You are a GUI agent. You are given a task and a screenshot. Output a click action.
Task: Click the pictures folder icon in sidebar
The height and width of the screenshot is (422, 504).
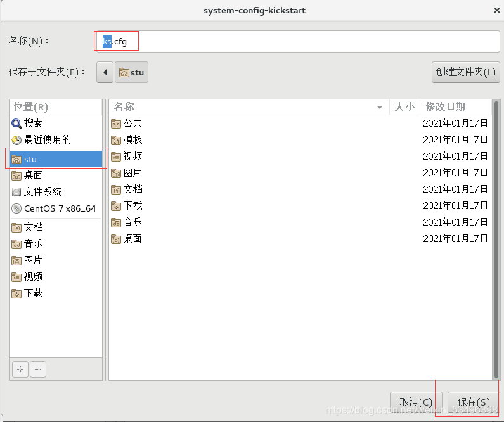point(16,260)
